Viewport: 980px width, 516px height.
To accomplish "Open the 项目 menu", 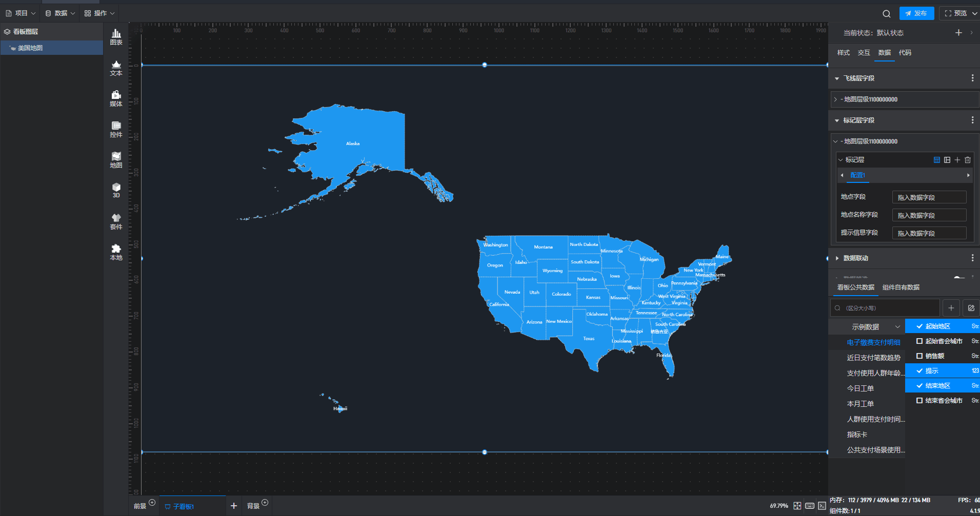I will point(21,13).
